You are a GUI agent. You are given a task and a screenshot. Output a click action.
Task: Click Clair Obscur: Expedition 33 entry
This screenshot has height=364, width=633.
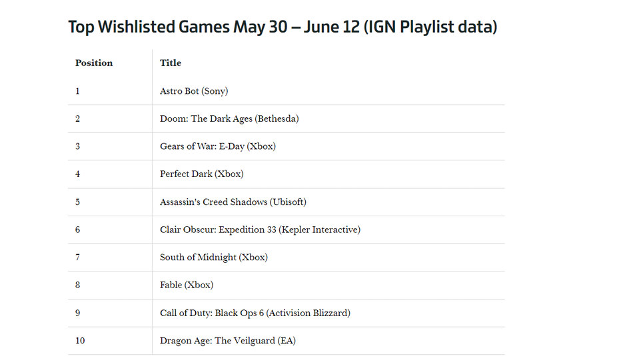coord(260,230)
